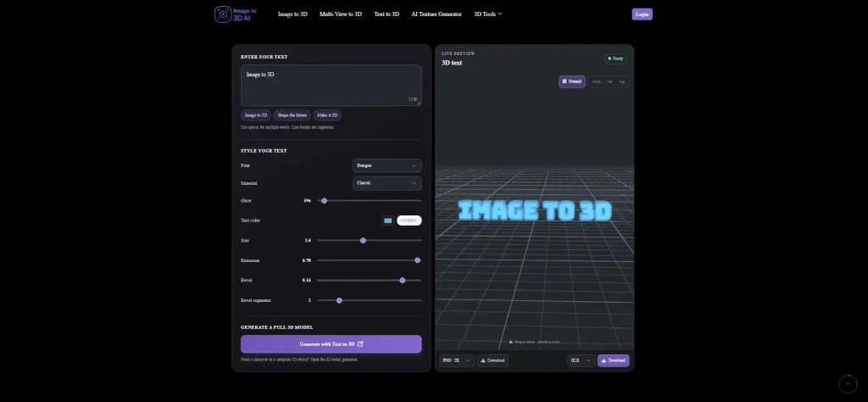Image resolution: width=868 pixels, height=402 pixels.
Task: Click the image Download button next to PNG
Action: pyautogui.click(x=492, y=360)
